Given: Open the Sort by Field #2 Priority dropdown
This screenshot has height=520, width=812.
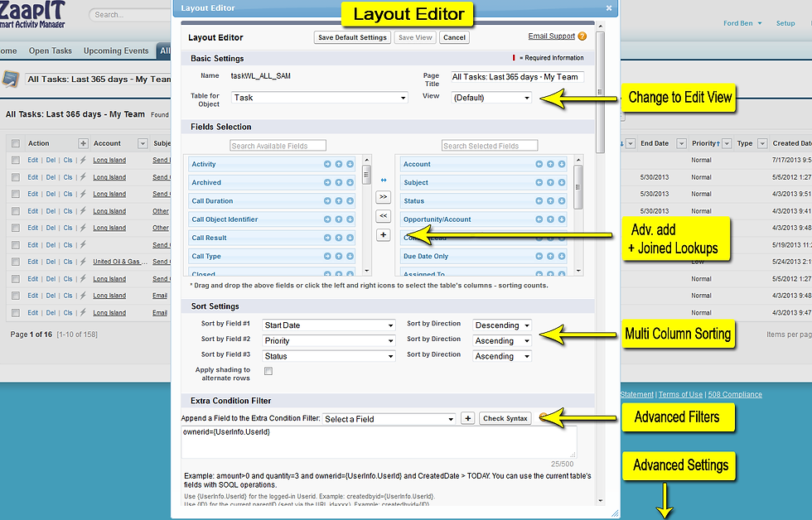Looking at the screenshot, I should pyautogui.click(x=329, y=340).
